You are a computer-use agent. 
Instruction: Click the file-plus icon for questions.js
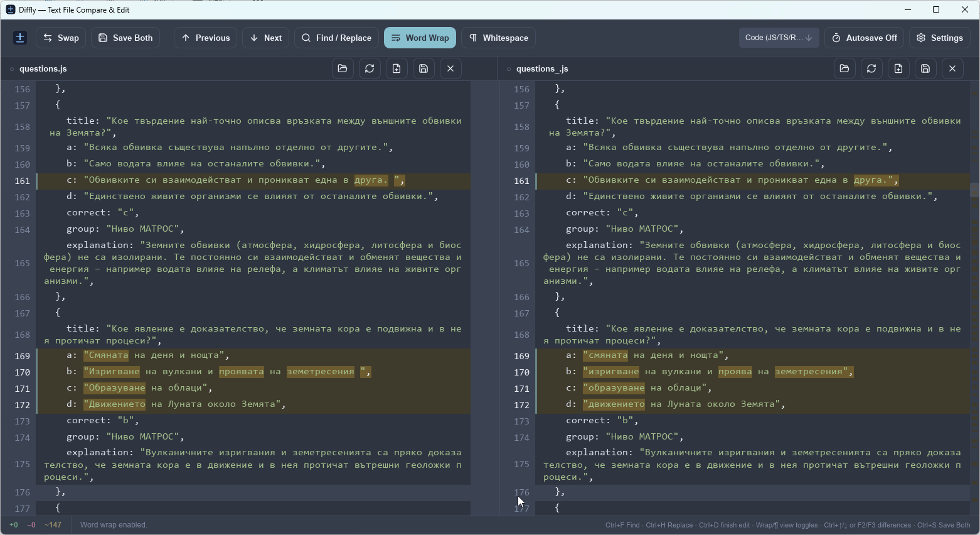point(397,69)
